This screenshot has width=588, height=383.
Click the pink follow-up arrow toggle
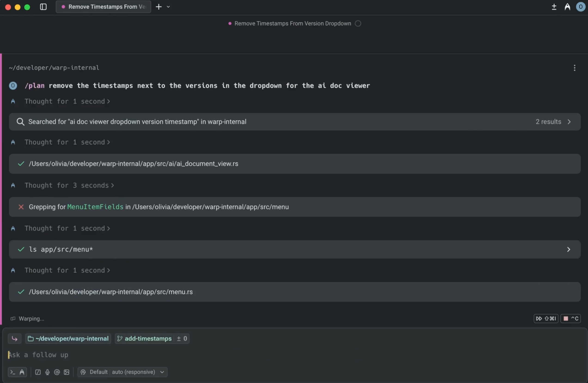click(x=15, y=339)
